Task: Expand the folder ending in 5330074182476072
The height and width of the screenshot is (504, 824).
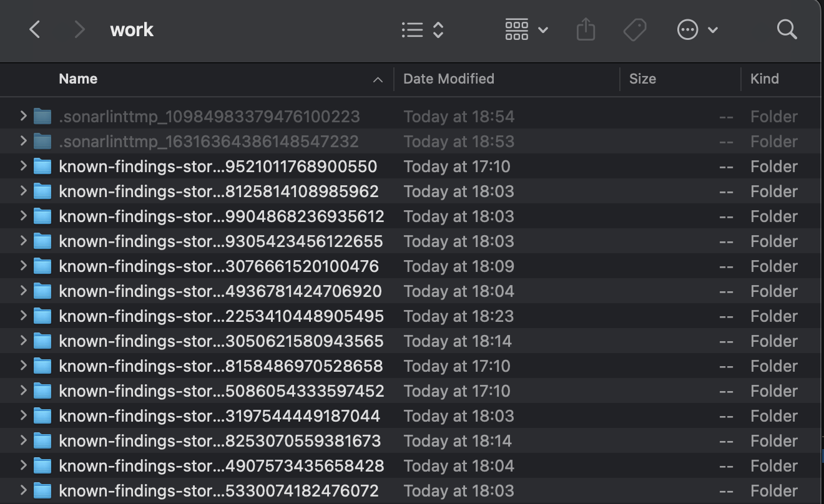Action: [x=23, y=490]
